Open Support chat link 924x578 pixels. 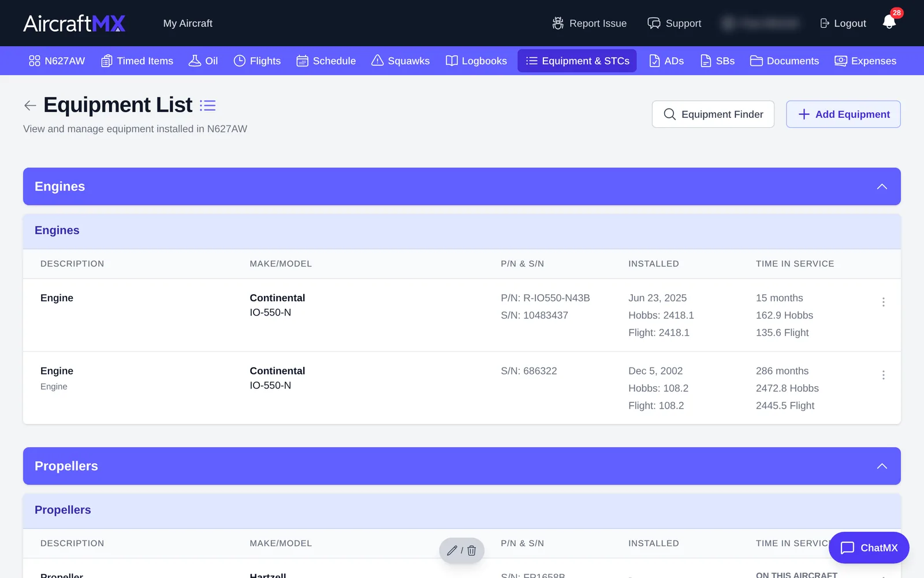click(x=674, y=23)
